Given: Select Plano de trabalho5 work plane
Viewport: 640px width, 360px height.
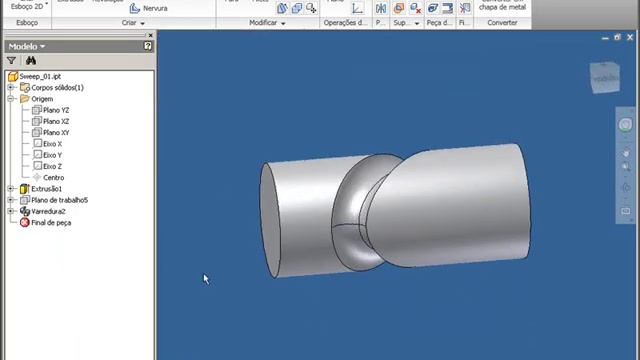Looking at the screenshot, I should click(x=60, y=200).
